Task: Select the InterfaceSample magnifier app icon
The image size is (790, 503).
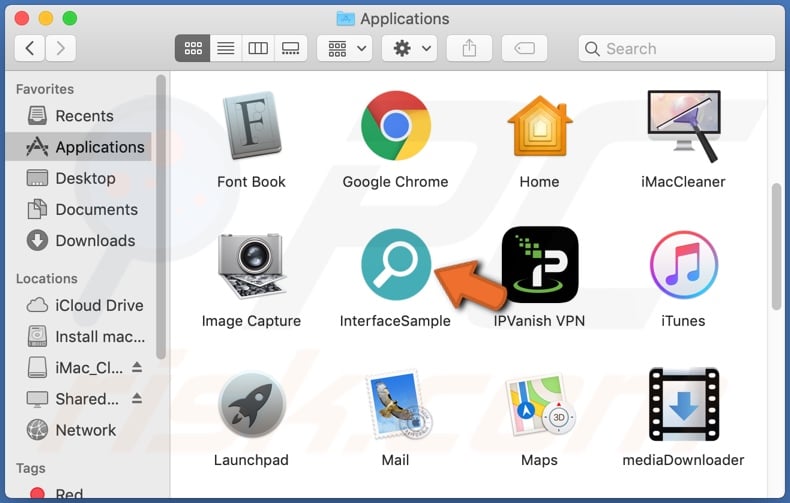Action: click(x=396, y=264)
